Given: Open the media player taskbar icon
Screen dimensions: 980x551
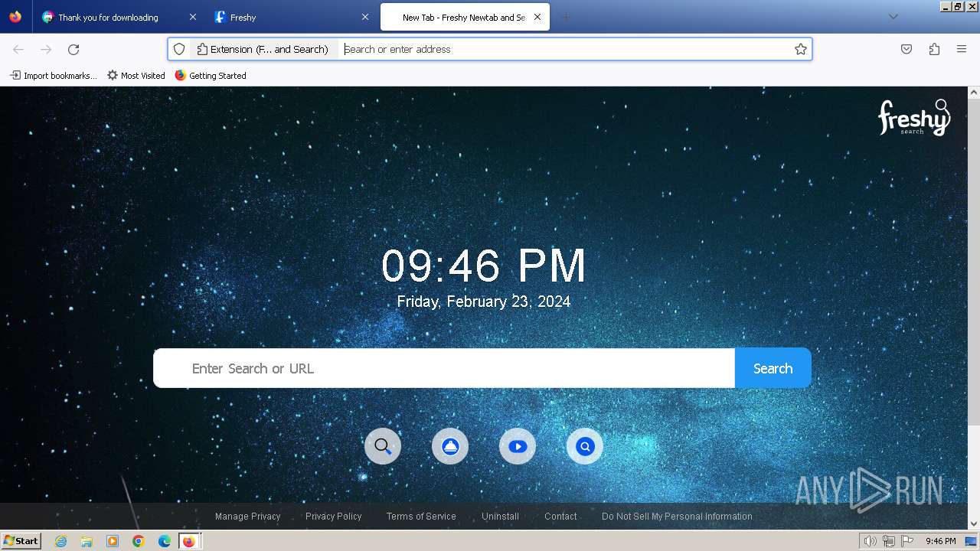Looking at the screenshot, I should [x=113, y=541].
